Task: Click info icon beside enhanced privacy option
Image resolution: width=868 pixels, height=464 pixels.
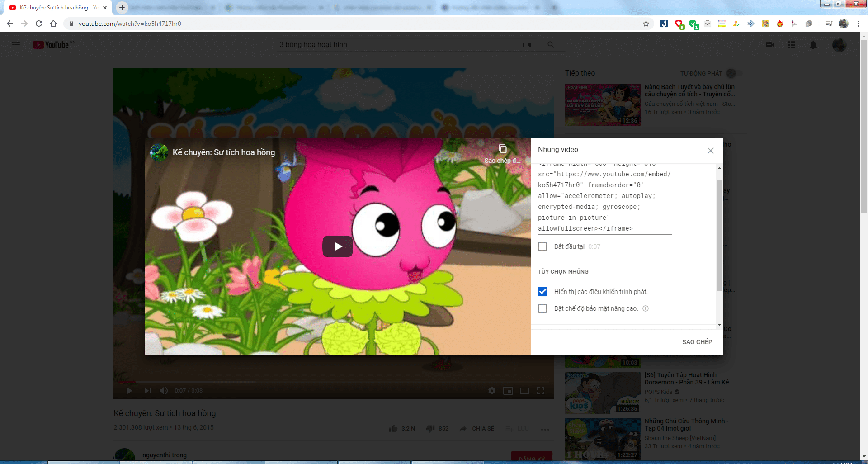Action: coord(646,308)
